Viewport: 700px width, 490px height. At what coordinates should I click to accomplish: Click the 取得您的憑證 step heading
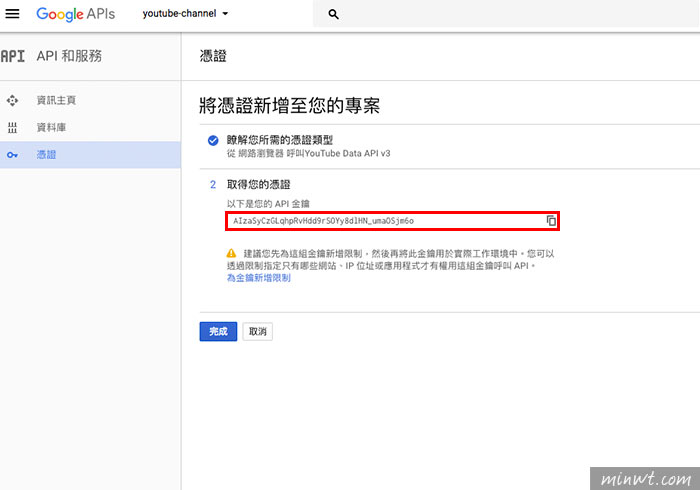point(258,184)
